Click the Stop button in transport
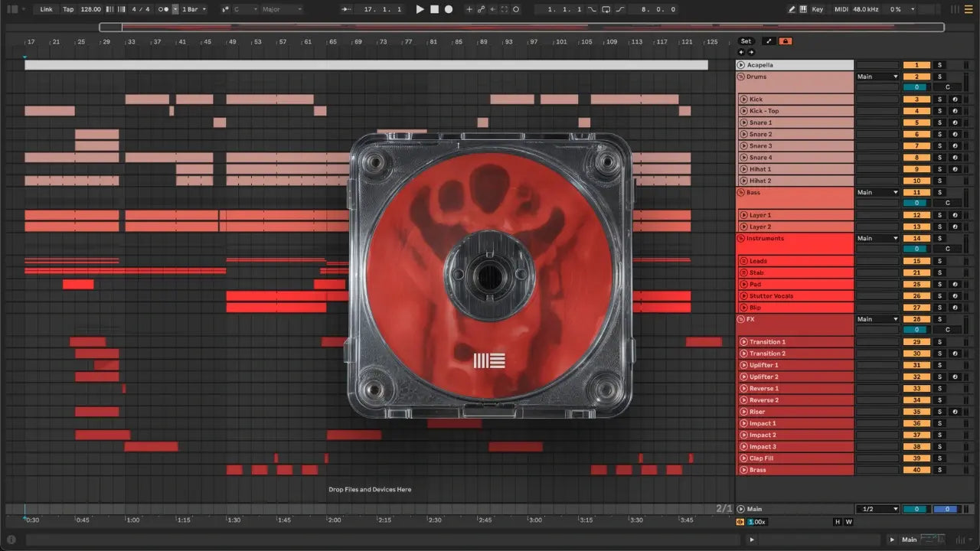Viewport: 980px width, 551px height. (x=434, y=9)
